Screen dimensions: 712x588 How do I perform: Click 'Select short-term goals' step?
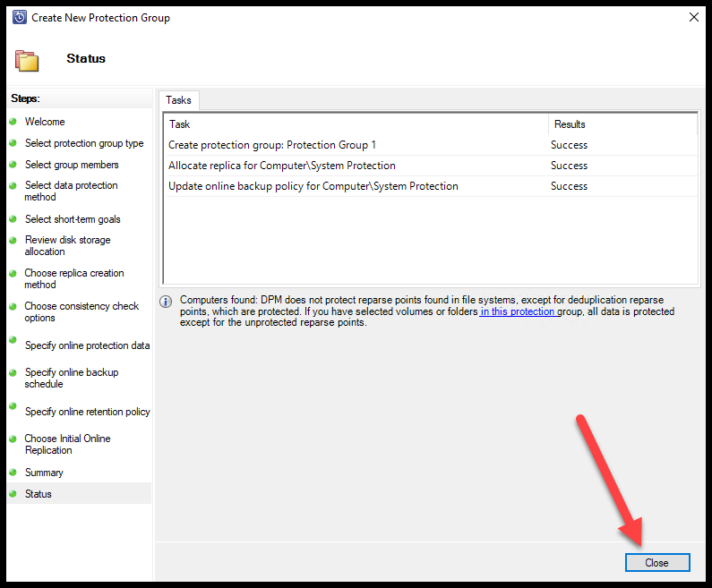click(x=73, y=219)
